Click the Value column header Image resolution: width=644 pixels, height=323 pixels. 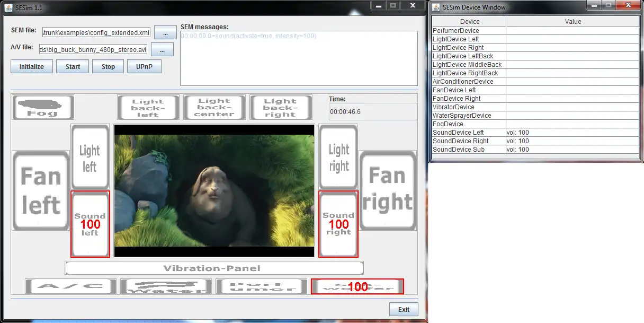click(x=573, y=21)
